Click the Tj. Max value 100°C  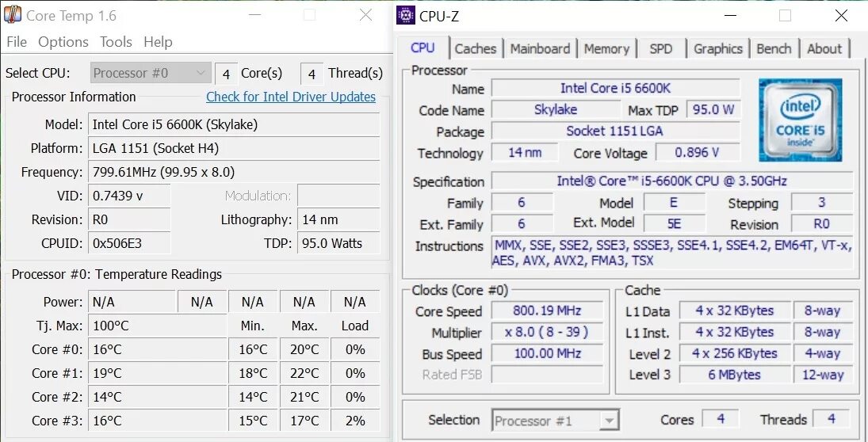tap(158, 326)
